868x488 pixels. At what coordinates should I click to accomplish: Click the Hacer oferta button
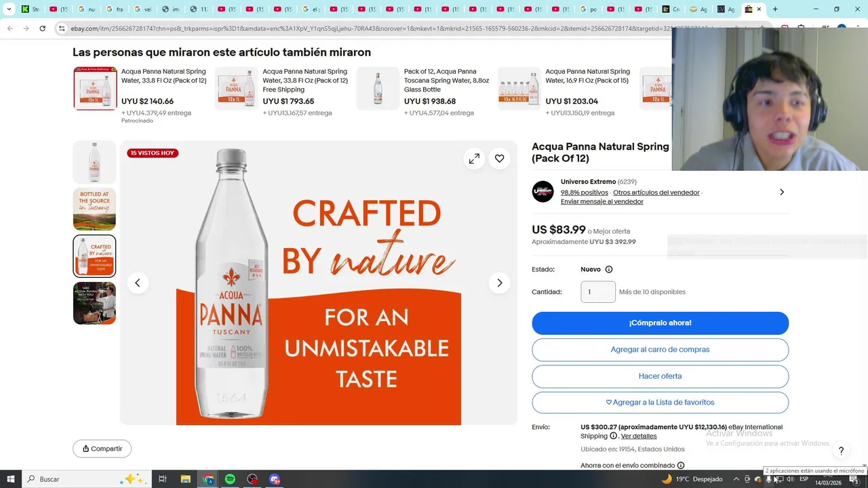pos(660,376)
